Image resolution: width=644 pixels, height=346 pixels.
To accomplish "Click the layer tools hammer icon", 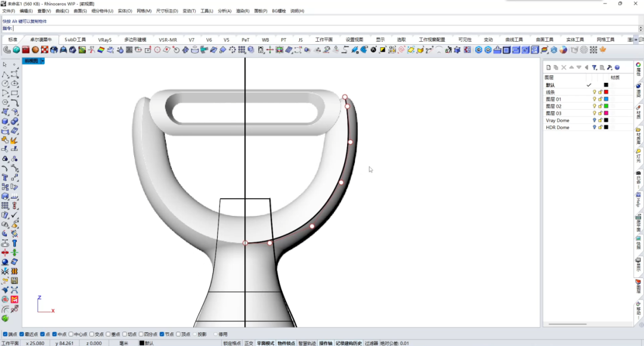I will pyautogui.click(x=609, y=67).
